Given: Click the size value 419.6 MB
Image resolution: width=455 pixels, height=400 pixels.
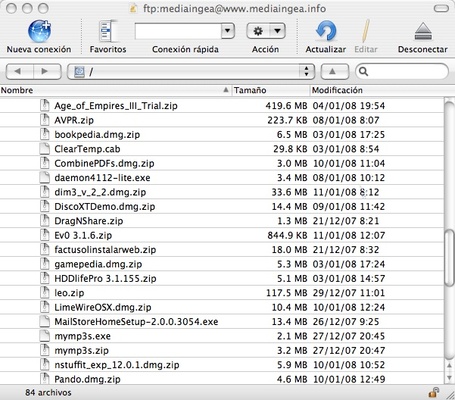Looking at the screenshot, I should click(x=286, y=106).
